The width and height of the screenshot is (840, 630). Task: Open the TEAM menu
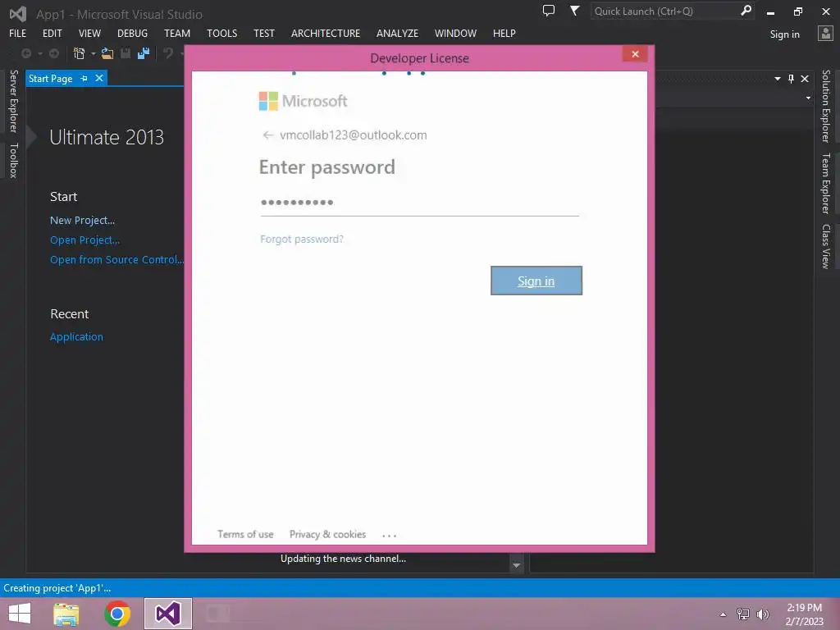[x=177, y=33]
